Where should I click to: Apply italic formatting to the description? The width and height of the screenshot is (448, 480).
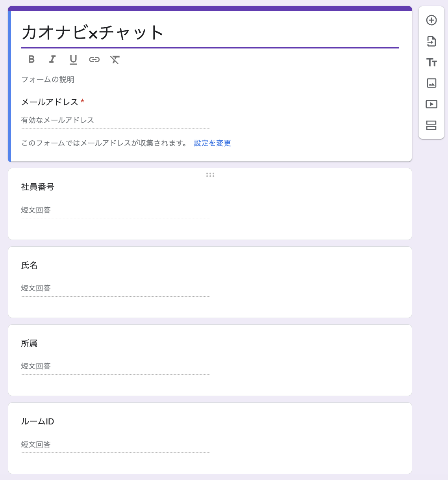[52, 60]
